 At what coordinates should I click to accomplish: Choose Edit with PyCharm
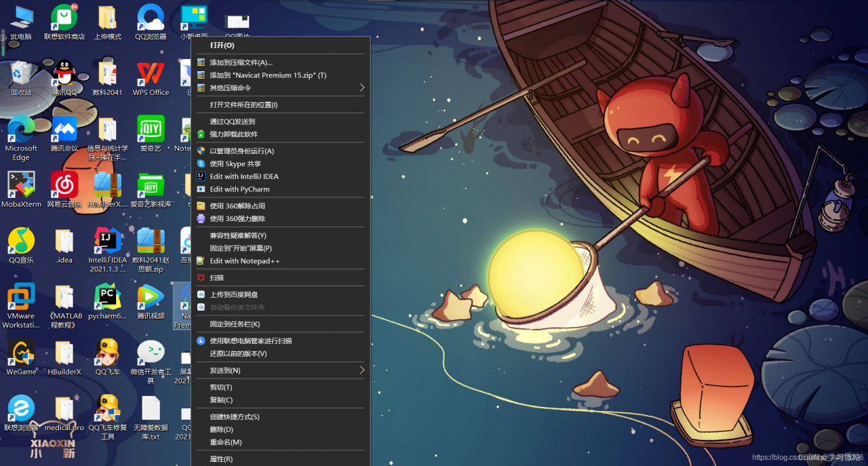(x=281, y=189)
